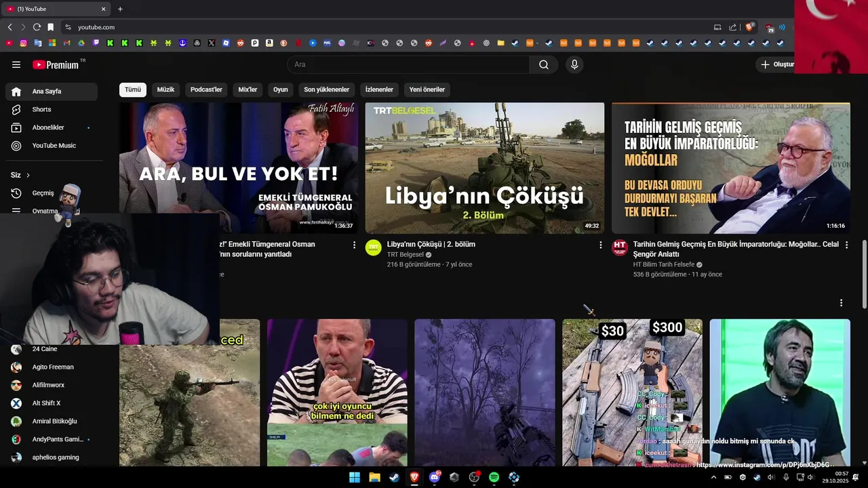The width and height of the screenshot is (868, 488).
Task: Open the Amiral Bitikoğlu subscription channel
Action: tap(52, 421)
